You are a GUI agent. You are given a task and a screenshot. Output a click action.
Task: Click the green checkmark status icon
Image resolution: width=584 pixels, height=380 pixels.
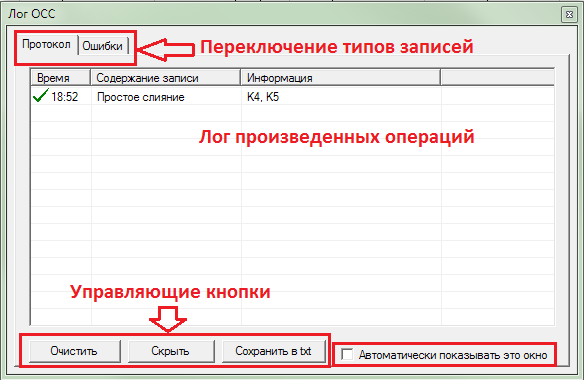(x=41, y=95)
